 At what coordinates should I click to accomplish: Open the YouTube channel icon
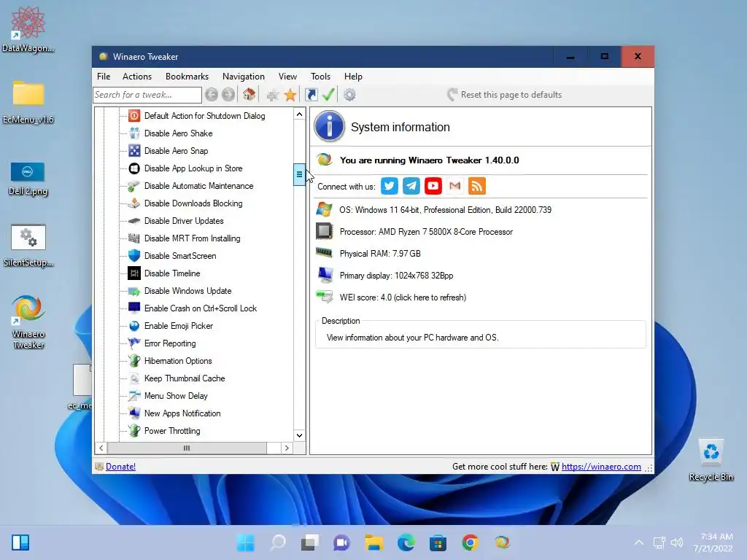[433, 186]
